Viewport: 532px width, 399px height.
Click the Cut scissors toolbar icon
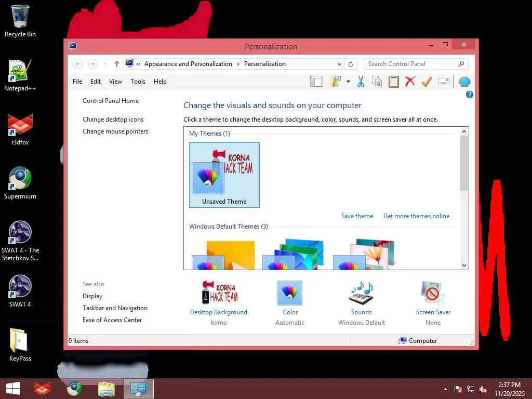[x=361, y=82]
